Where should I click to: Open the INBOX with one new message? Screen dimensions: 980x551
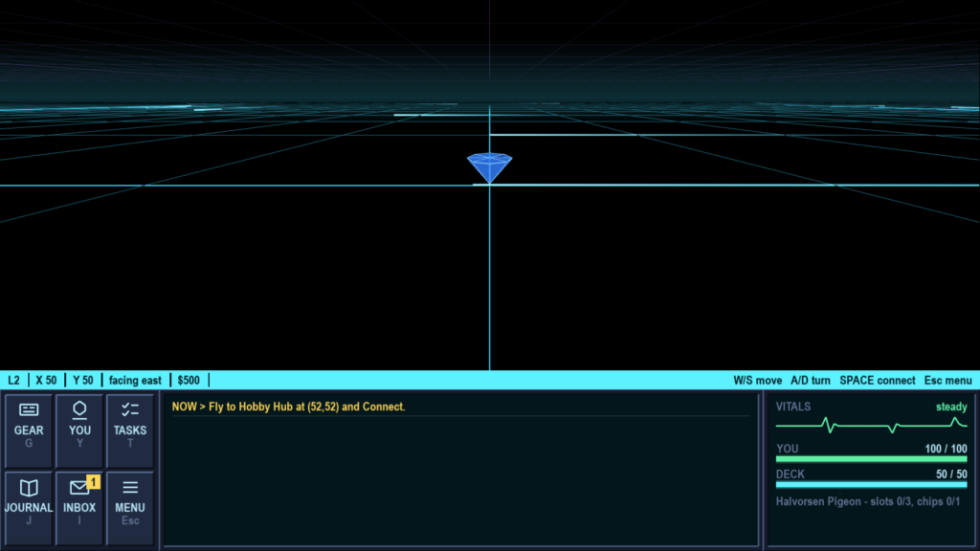(79, 508)
